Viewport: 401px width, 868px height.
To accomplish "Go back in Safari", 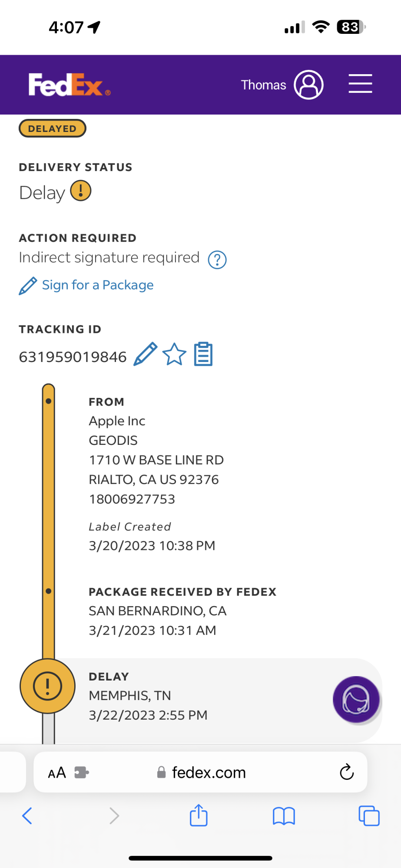I will pyautogui.click(x=27, y=816).
